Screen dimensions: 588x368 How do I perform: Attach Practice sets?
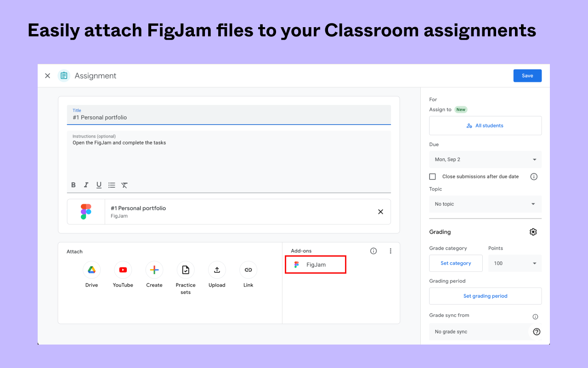point(186,270)
